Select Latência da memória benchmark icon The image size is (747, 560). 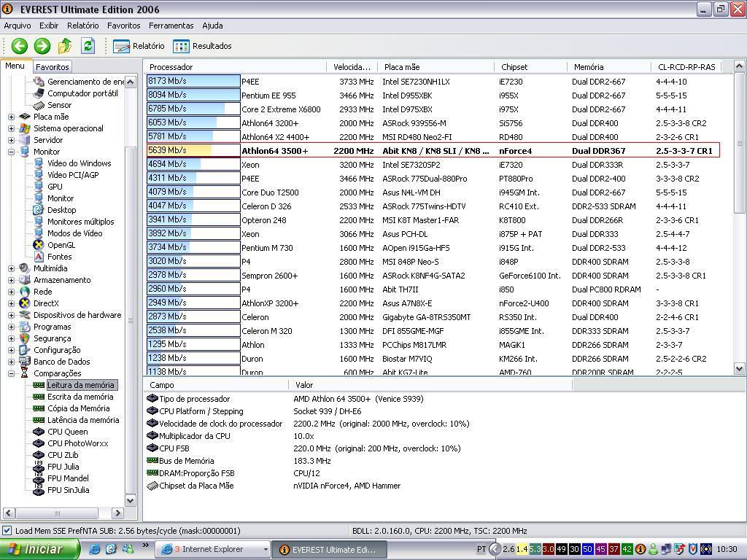tap(39, 420)
